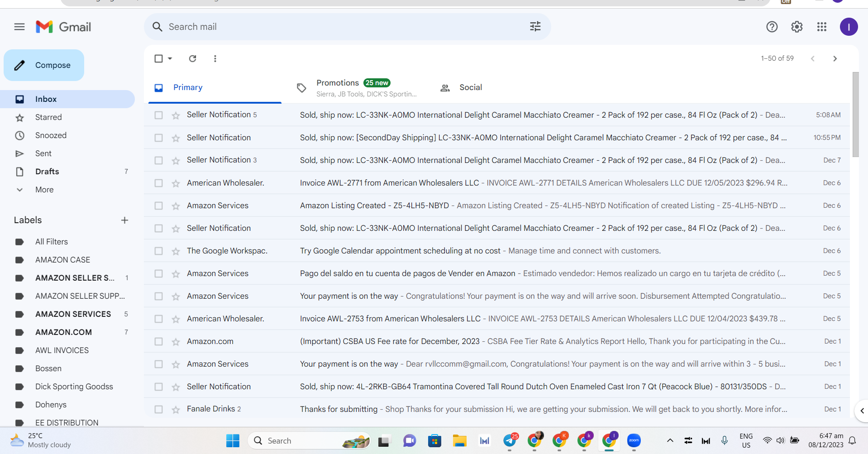Open notifications bell in system tray
Image resolution: width=868 pixels, height=454 pixels.
[x=852, y=440]
